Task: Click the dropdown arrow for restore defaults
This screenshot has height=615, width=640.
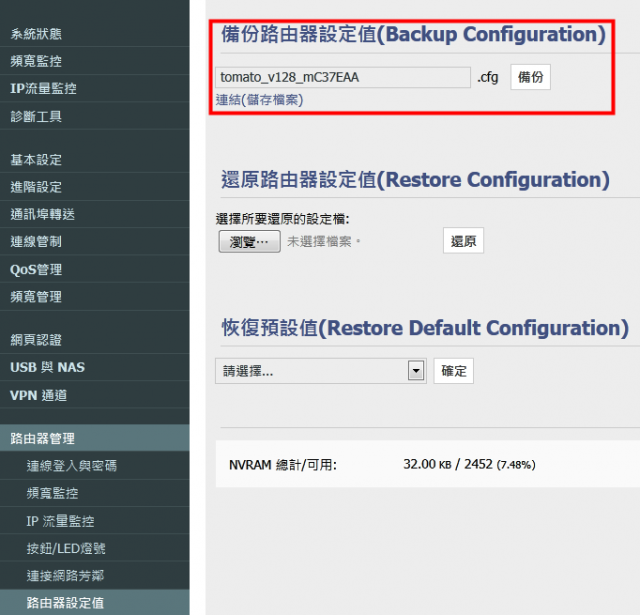Action: click(416, 371)
